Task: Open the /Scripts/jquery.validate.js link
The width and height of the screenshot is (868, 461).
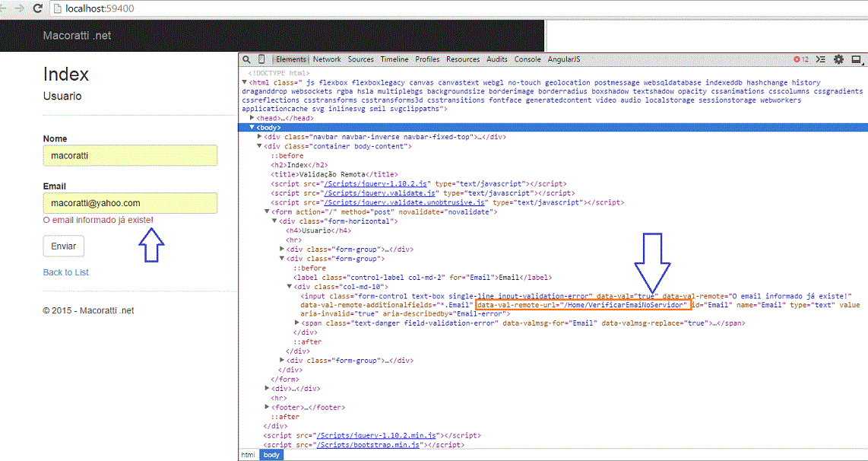Action: click(x=381, y=192)
